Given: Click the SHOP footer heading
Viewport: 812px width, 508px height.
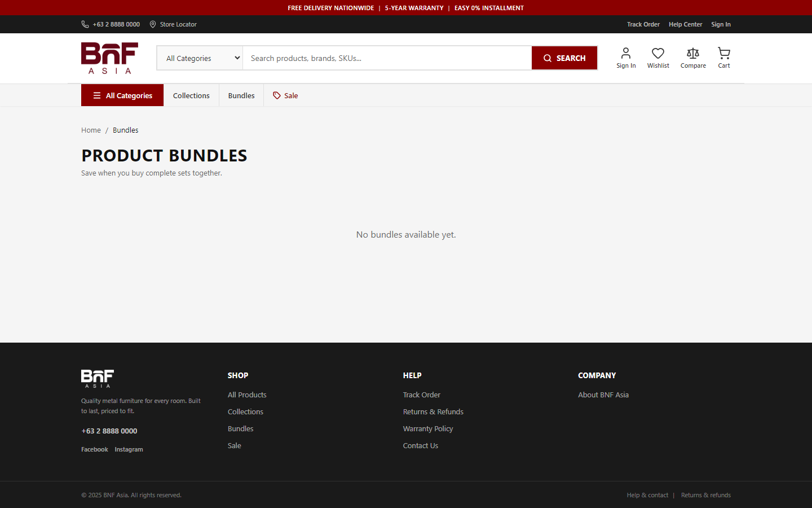Looking at the screenshot, I should point(238,375).
